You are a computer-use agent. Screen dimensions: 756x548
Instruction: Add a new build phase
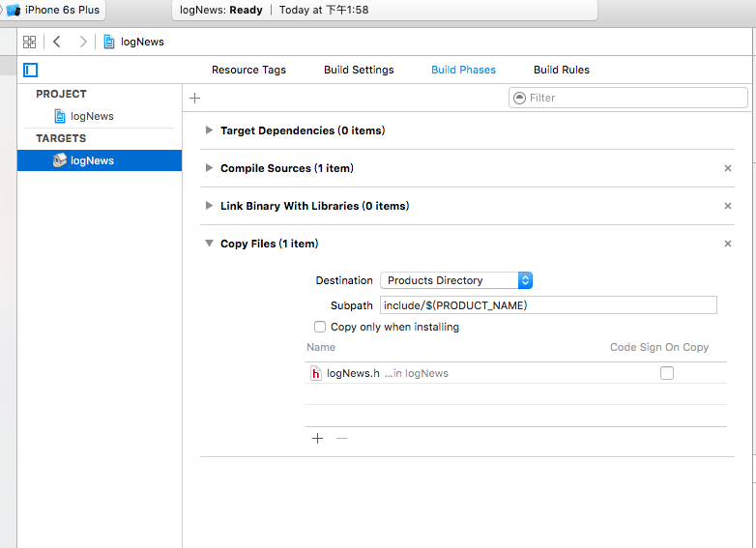coord(194,99)
